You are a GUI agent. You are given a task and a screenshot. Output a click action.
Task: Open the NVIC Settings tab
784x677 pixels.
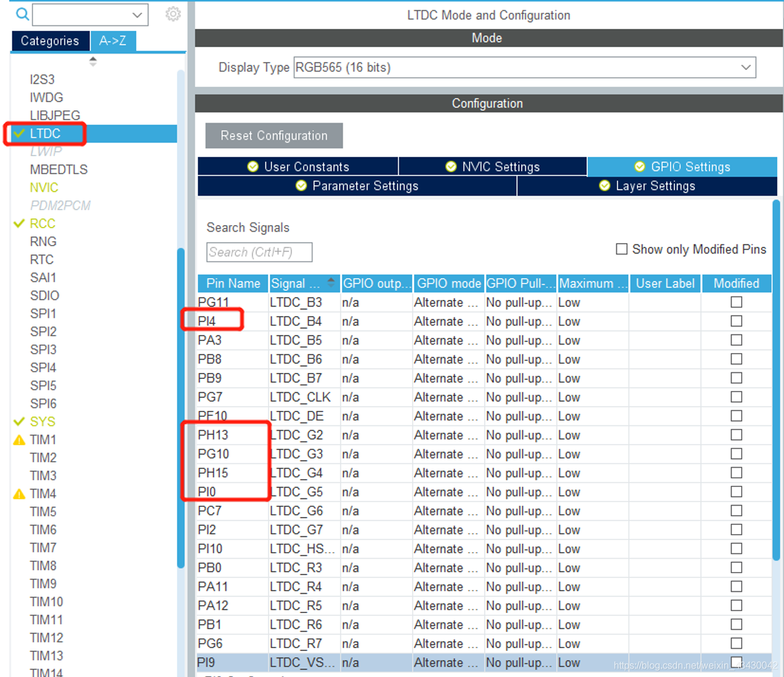coord(492,167)
